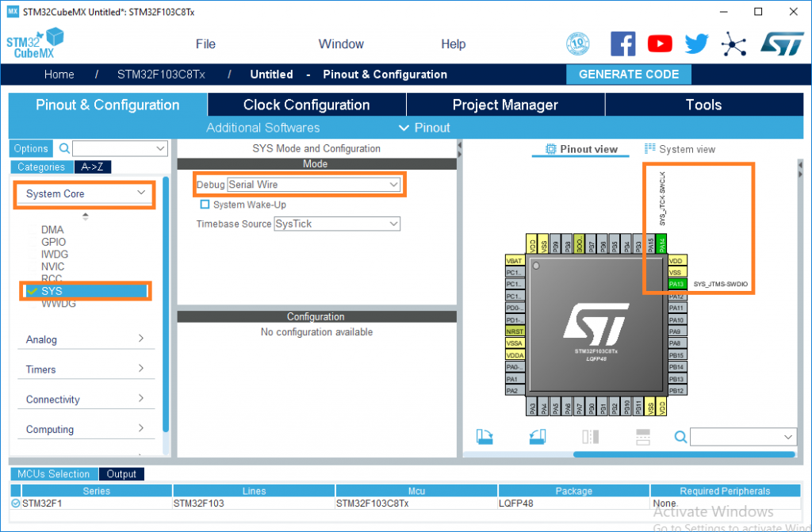Click the ST logo at top right

pyautogui.click(x=782, y=44)
